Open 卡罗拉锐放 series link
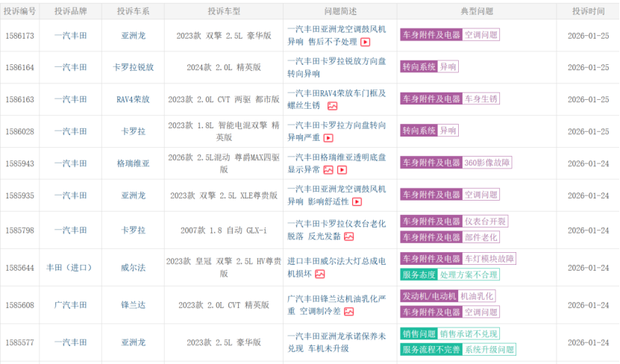This screenshot has height=364, width=620. point(134,67)
